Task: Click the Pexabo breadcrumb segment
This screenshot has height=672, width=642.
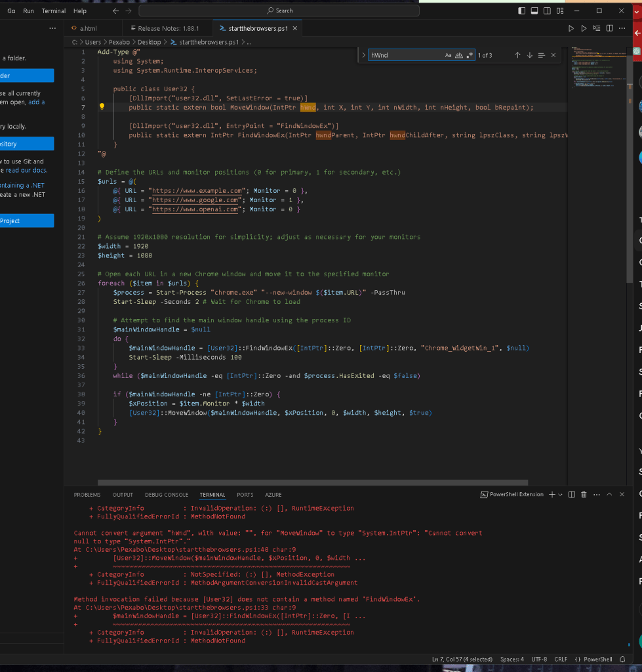Action: (119, 42)
